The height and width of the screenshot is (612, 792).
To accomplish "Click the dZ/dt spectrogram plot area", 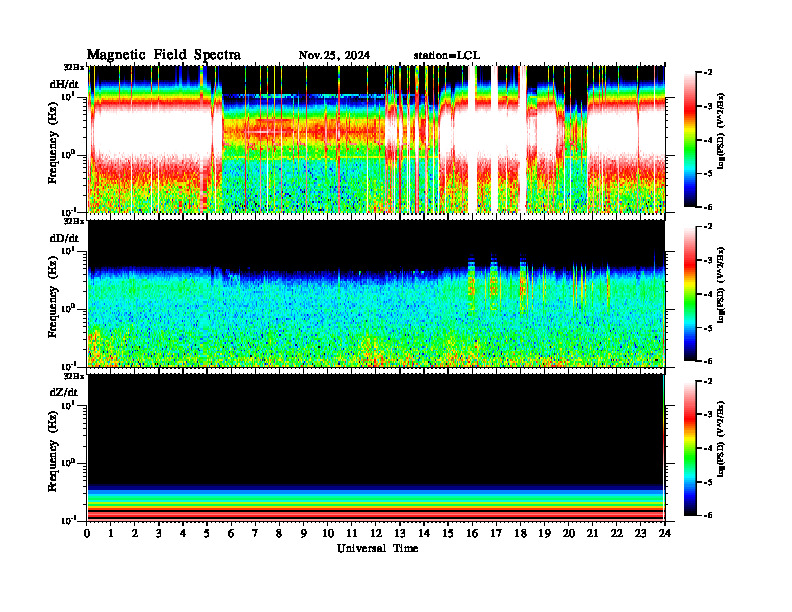I will click(376, 447).
